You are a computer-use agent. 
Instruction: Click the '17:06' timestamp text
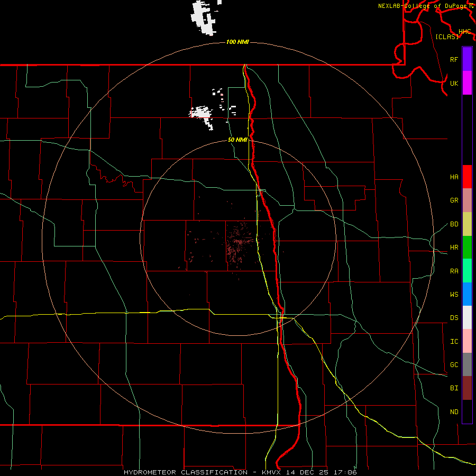[x=345, y=472]
